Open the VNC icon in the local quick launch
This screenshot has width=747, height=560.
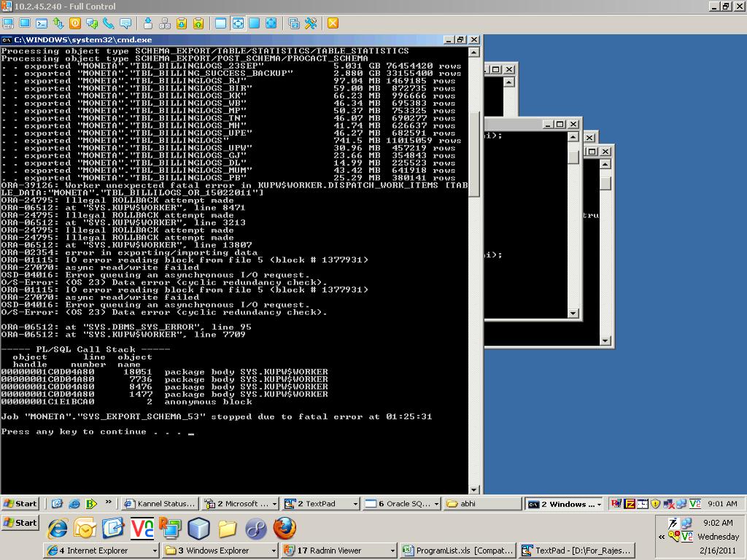(x=142, y=528)
